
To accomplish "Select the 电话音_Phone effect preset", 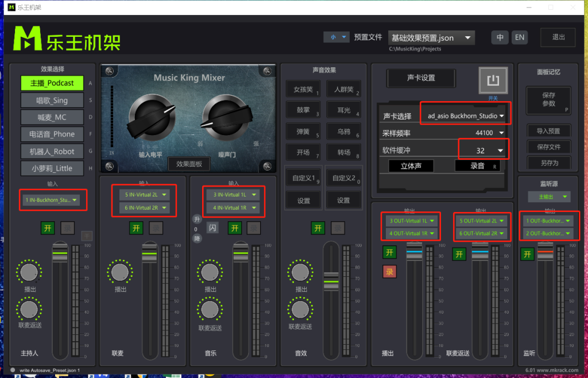I will tap(52, 134).
